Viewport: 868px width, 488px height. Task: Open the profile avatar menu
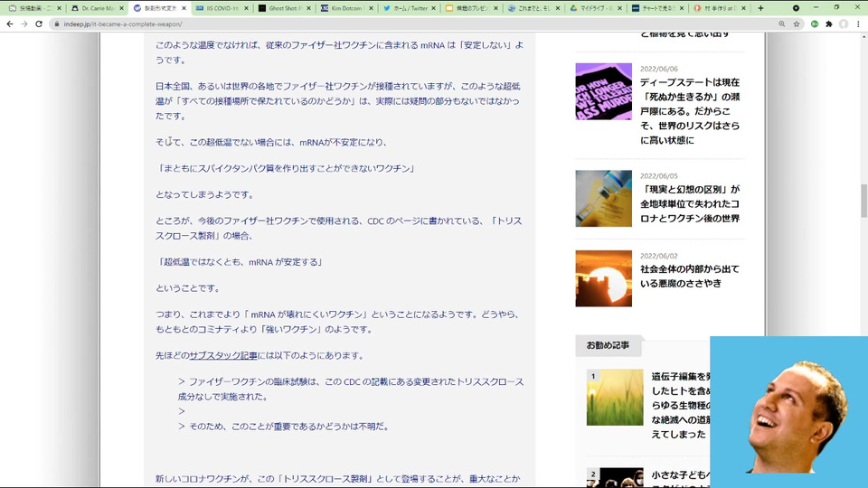pyautogui.click(x=843, y=24)
